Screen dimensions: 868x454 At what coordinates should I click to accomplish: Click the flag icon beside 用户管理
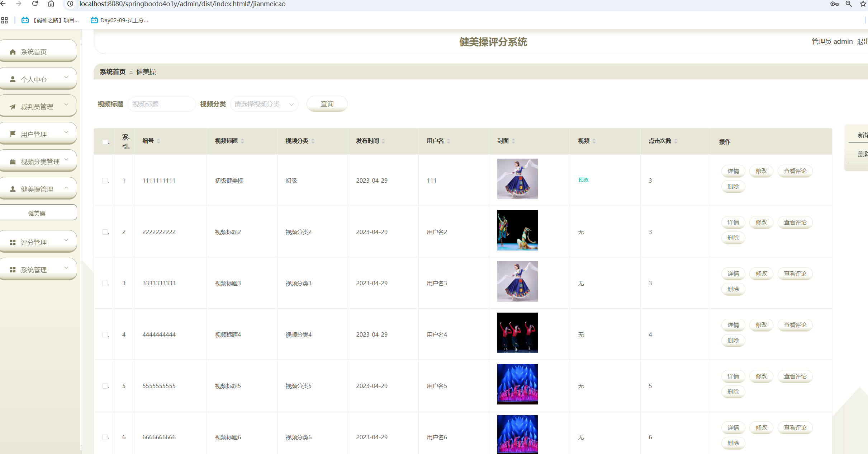click(13, 134)
